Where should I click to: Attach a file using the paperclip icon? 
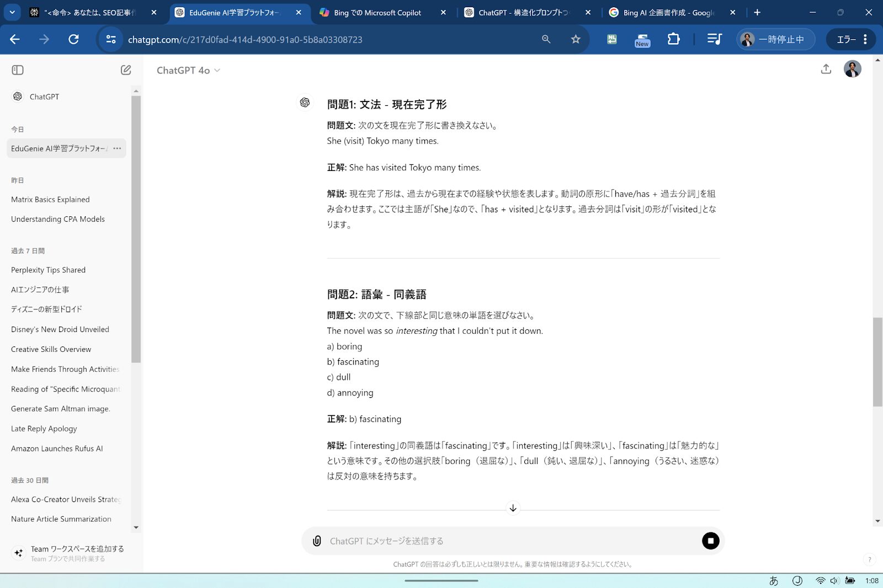317,541
